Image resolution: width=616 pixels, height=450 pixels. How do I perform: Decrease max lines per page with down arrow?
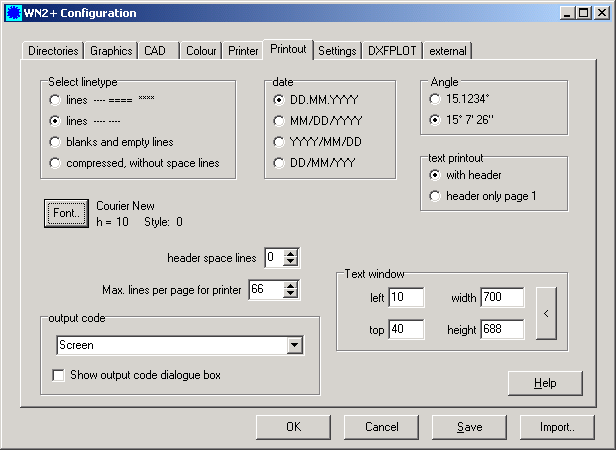click(291, 294)
